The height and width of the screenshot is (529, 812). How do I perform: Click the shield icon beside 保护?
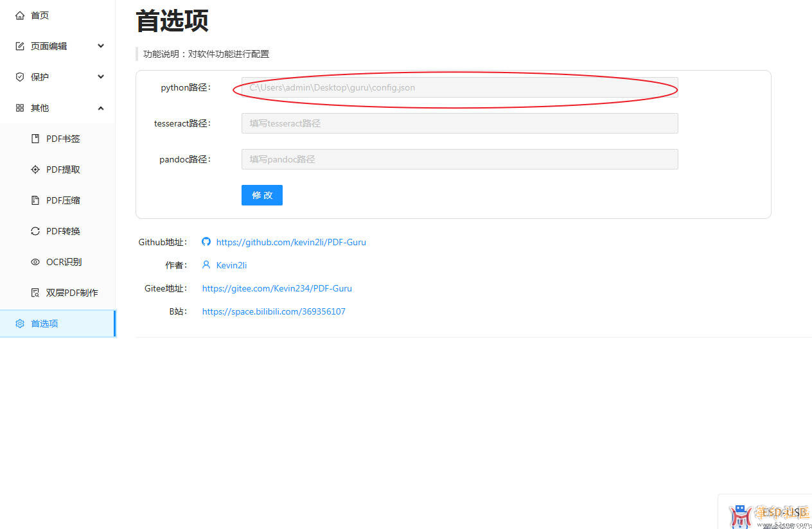(x=20, y=77)
